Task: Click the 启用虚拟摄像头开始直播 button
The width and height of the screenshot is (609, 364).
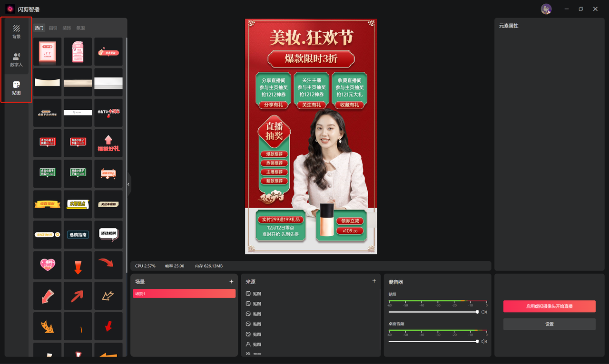Action: pyautogui.click(x=549, y=306)
